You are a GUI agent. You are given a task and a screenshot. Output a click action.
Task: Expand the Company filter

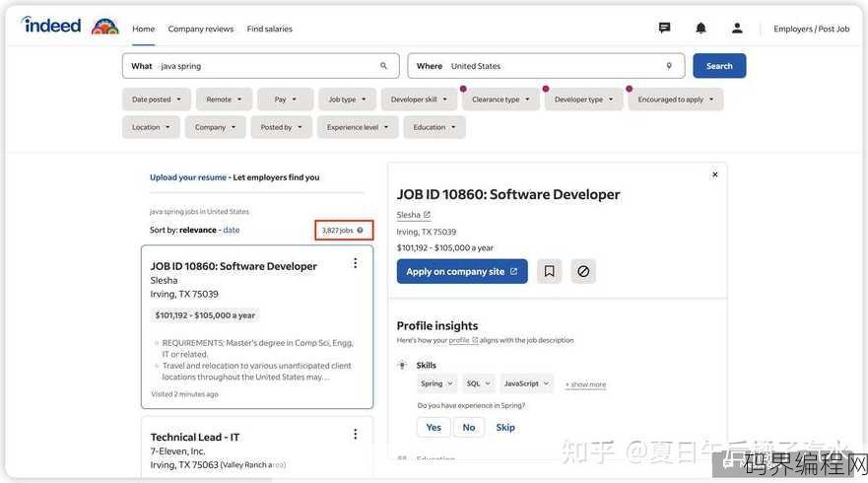coord(215,127)
